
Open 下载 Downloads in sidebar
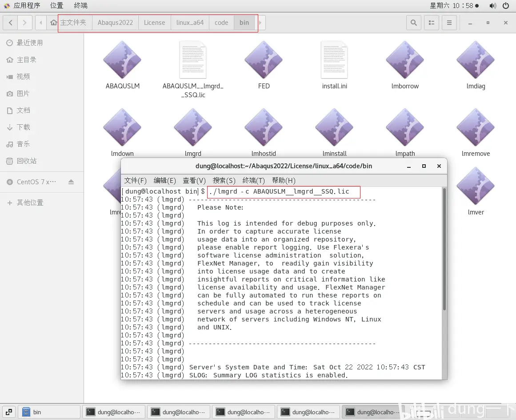point(42,127)
